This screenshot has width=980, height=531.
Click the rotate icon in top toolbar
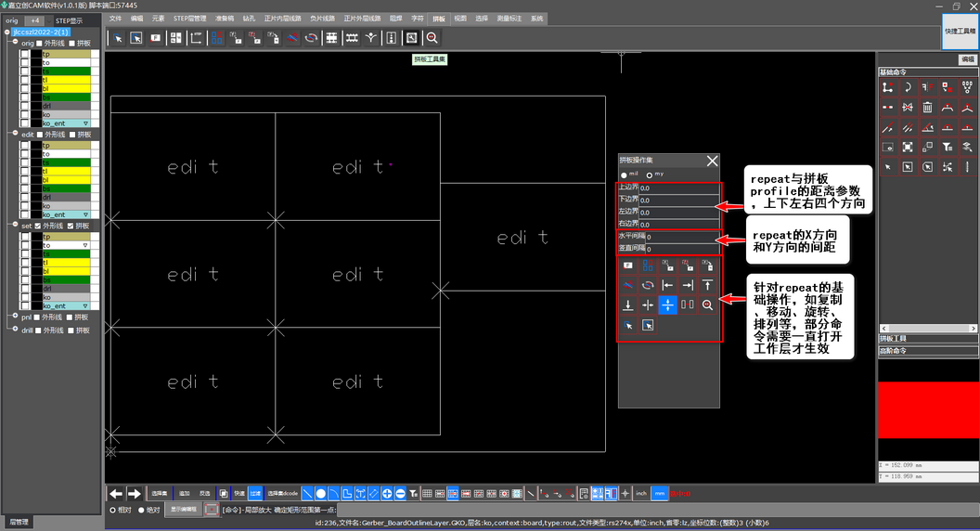[x=311, y=38]
